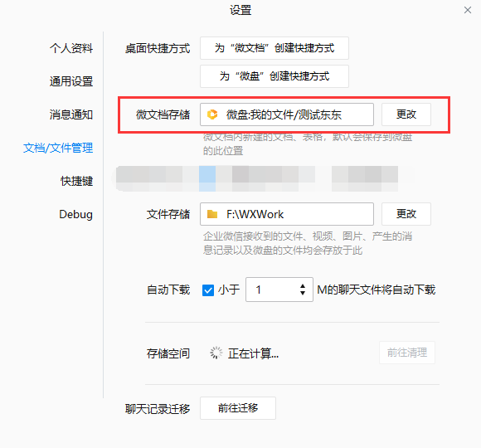
Task: Click the yellow folder icon beside F:\WXWork
Action: [x=212, y=214]
